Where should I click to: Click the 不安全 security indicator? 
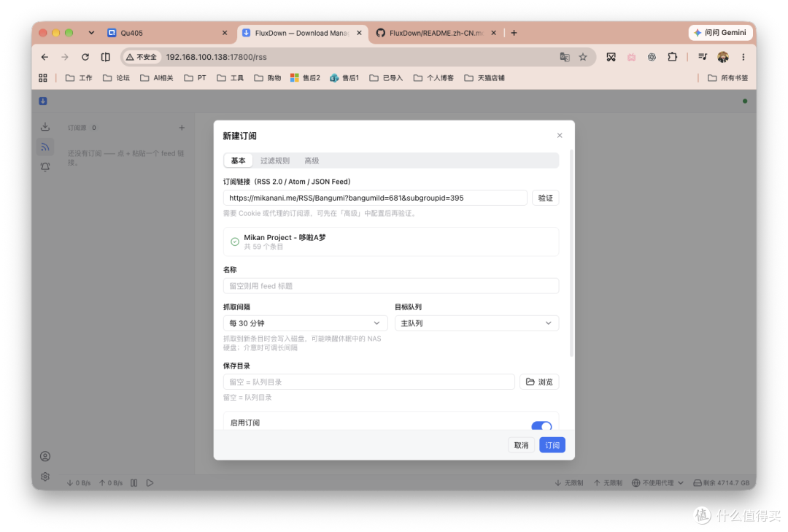click(142, 57)
